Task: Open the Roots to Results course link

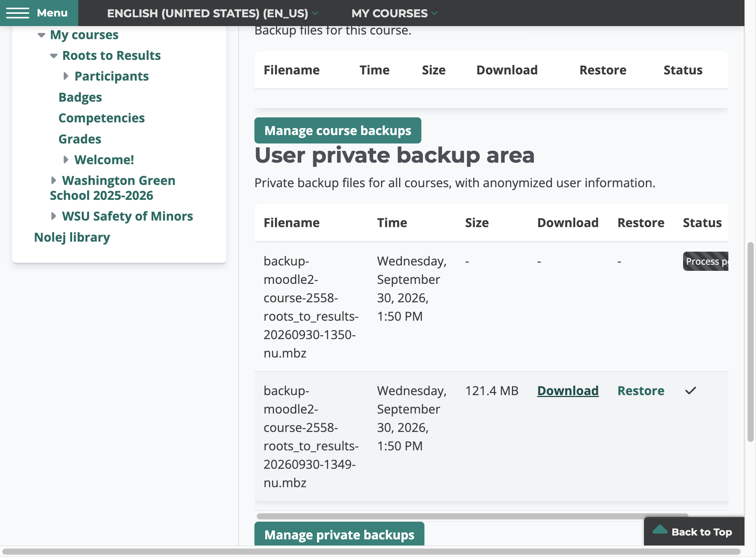Action: point(112,55)
